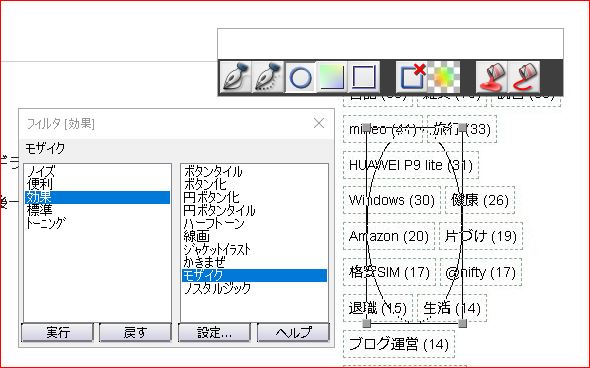Choose ジャケットイラスト filter
The height and width of the screenshot is (368, 590).
point(254,249)
